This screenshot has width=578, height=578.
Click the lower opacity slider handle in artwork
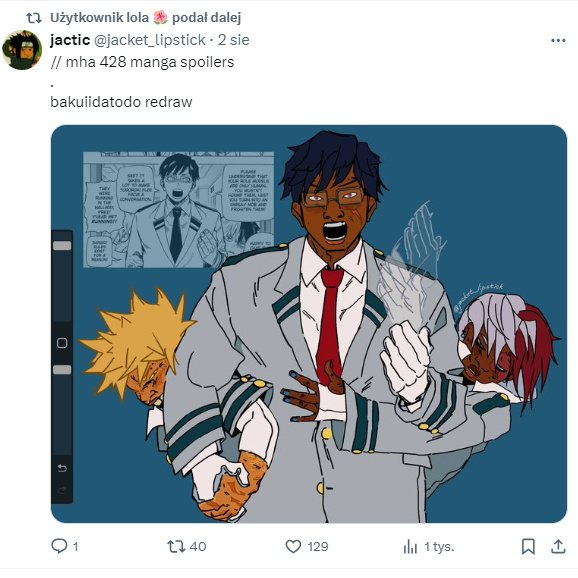[62, 370]
